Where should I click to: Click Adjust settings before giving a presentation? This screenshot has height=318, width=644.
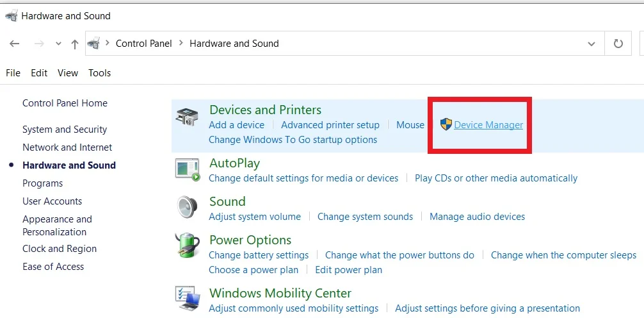(488, 308)
